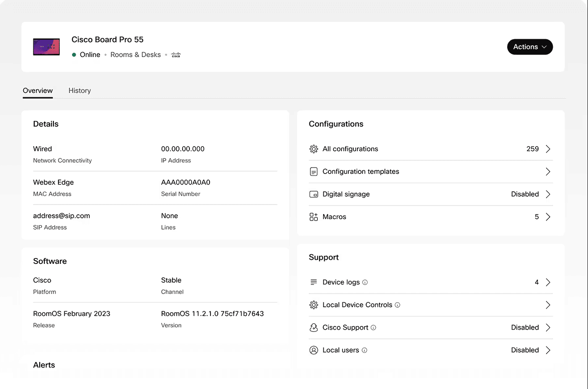Click the IP address 00.00.00.000
588x389 pixels.
tap(183, 149)
